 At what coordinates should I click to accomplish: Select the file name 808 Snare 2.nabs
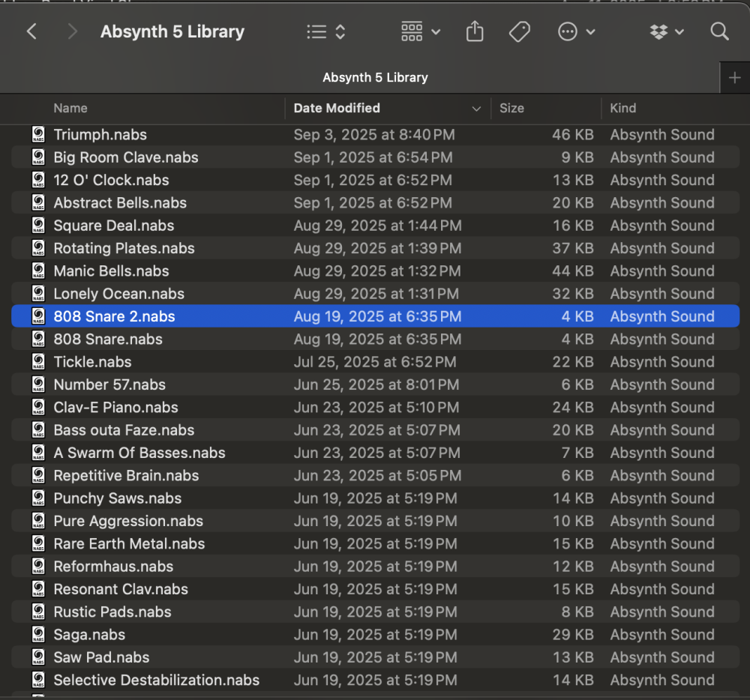[x=114, y=316]
